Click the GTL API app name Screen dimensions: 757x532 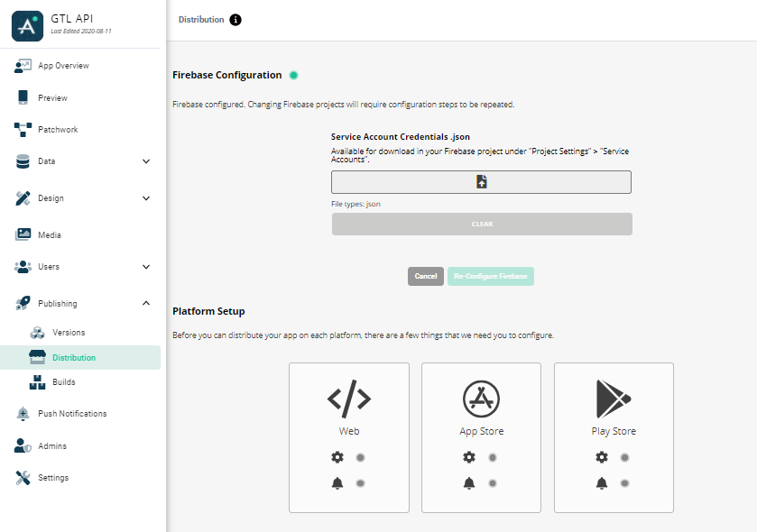point(72,18)
